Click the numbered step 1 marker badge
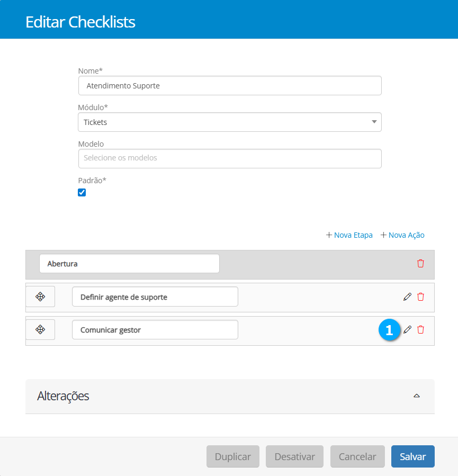458x476 pixels. click(389, 330)
